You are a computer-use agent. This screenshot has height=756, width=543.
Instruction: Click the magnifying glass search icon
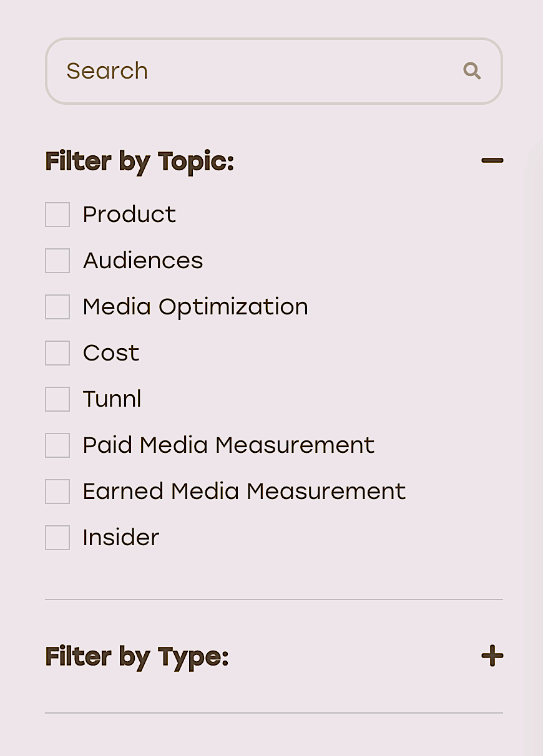pos(472,71)
